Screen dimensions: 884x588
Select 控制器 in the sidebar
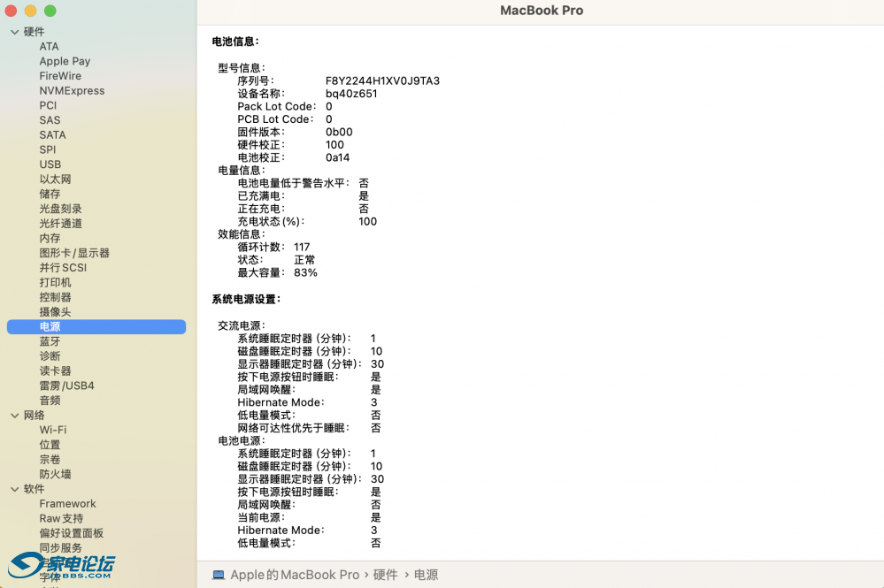tap(55, 297)
